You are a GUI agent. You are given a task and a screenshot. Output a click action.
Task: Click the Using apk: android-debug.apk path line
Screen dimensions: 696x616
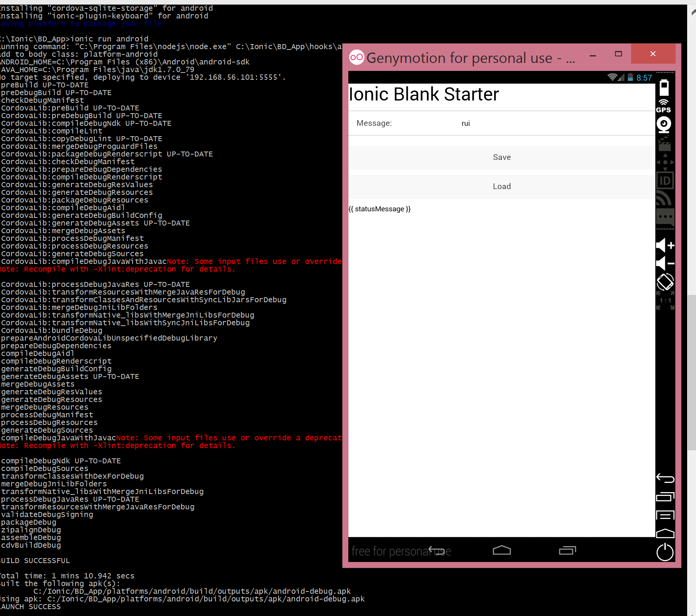[182, 599]
